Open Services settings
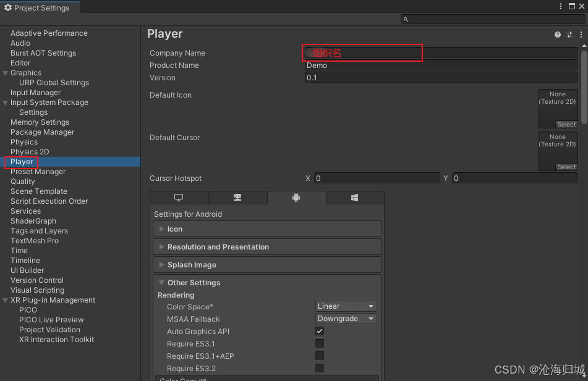Screen dimensions: 588x381 click(25, 211)
